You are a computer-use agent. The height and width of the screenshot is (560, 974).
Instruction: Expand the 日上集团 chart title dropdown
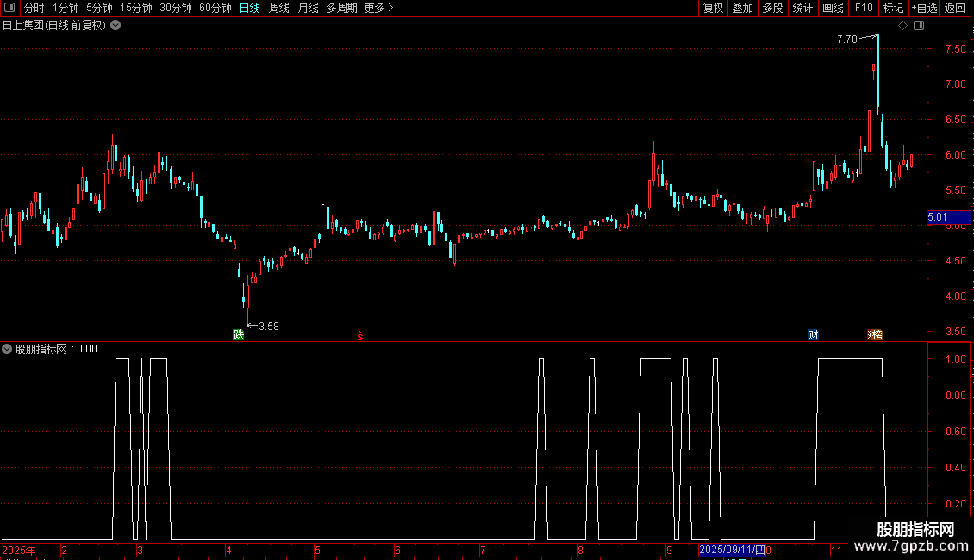tap(116, 26)
